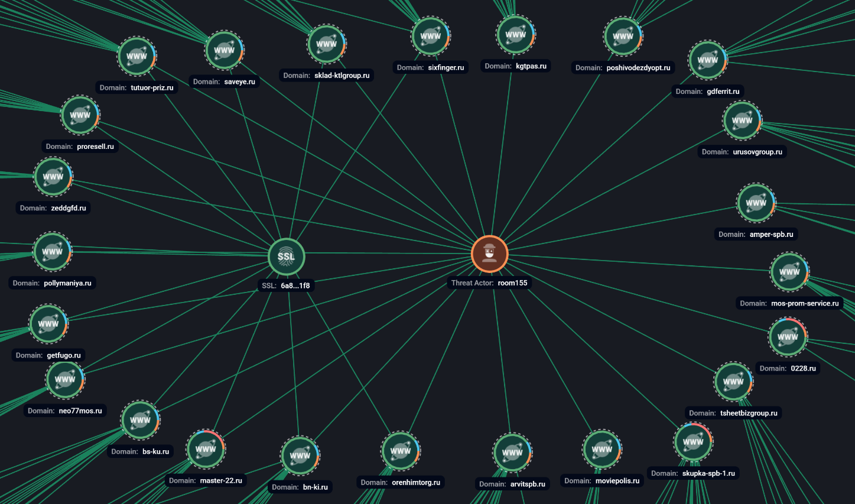Image resolution: width=855 pixels, height=504 pixels.
Task: Click the "Threat Actor: room155" label
Action: pyautogui.click(x=489, y=283)
